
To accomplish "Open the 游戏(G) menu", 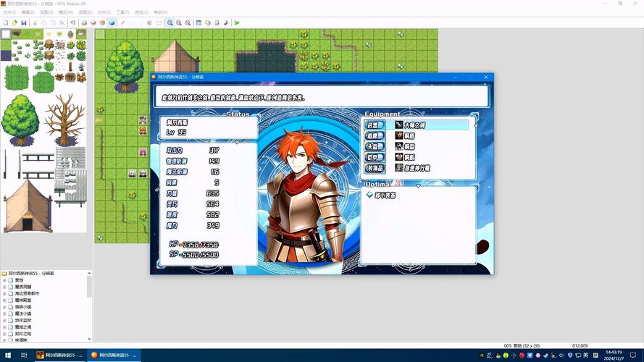I will pos(142,12).
